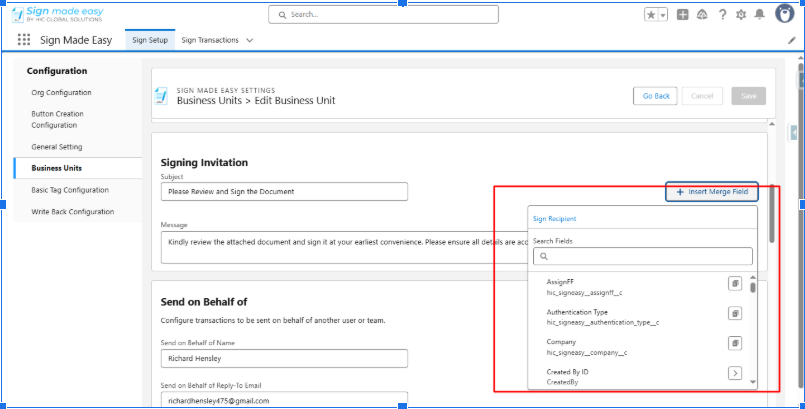
Task: Open the Setup gear icon
Action: tap(741, 15)
